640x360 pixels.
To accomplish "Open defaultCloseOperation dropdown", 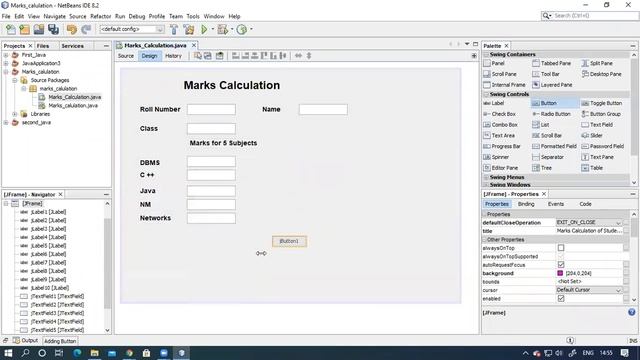I will pos(618,222).
